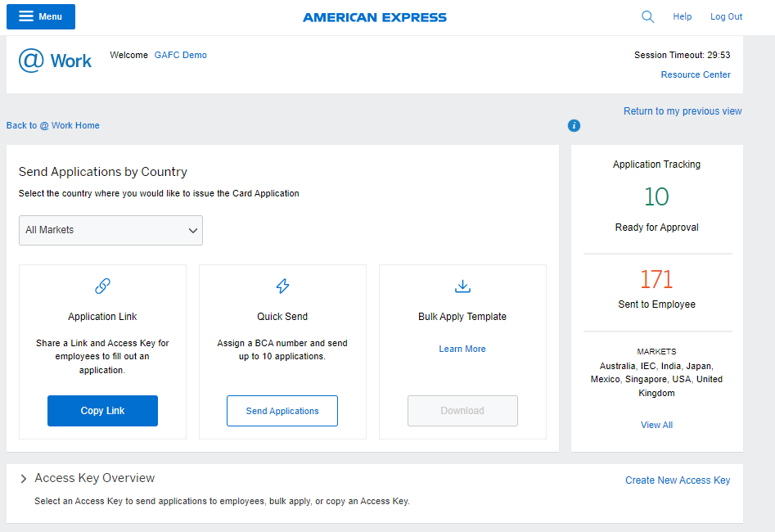Click the Application Link chain icon
This screenshot has width=775, height=532.
[102, 286]
